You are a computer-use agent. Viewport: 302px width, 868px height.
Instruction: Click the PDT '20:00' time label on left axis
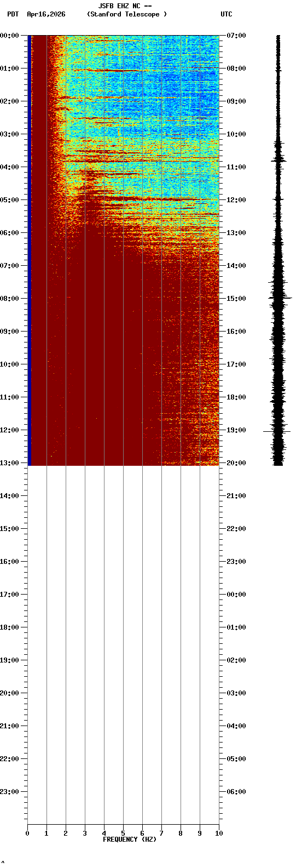pyautogui.click(x=9, y=693)
